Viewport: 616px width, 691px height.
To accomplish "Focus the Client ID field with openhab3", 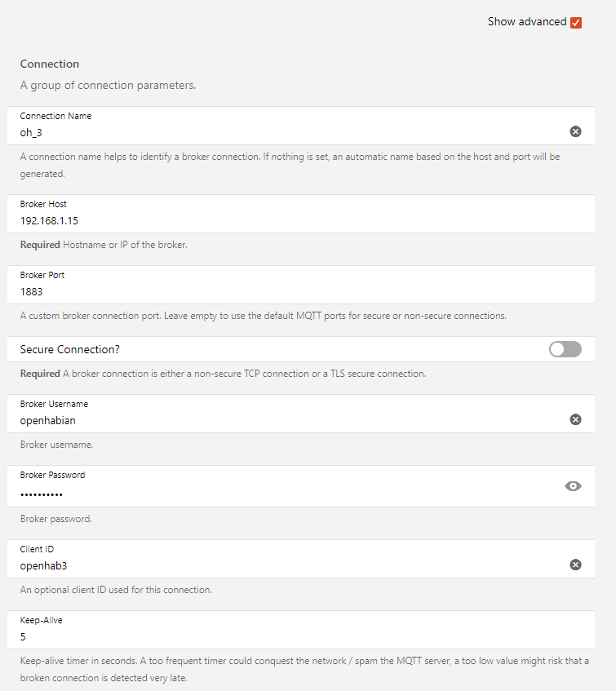I will click(286, 565).
